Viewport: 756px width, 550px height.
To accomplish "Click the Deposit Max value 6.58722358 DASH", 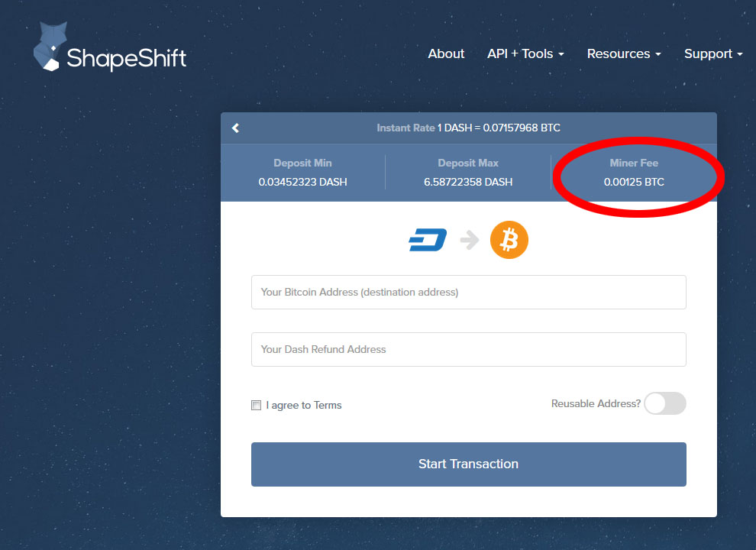I will 468,182.
